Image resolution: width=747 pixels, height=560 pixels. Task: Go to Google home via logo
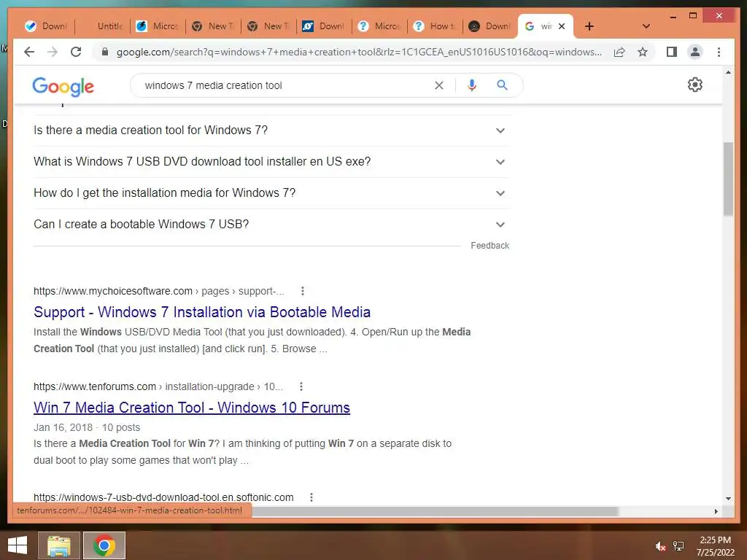pyautogui.click(x=63, y=86)
